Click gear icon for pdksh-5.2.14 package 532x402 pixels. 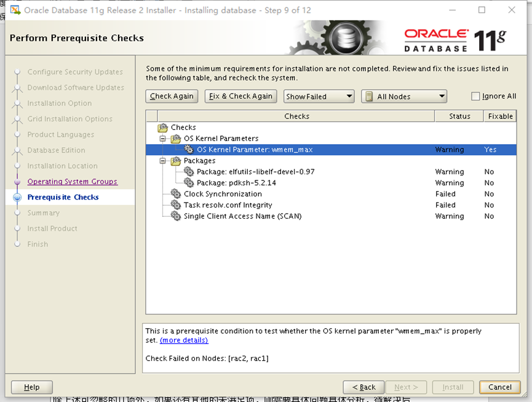pyautogui.click(x=189, y=183)
